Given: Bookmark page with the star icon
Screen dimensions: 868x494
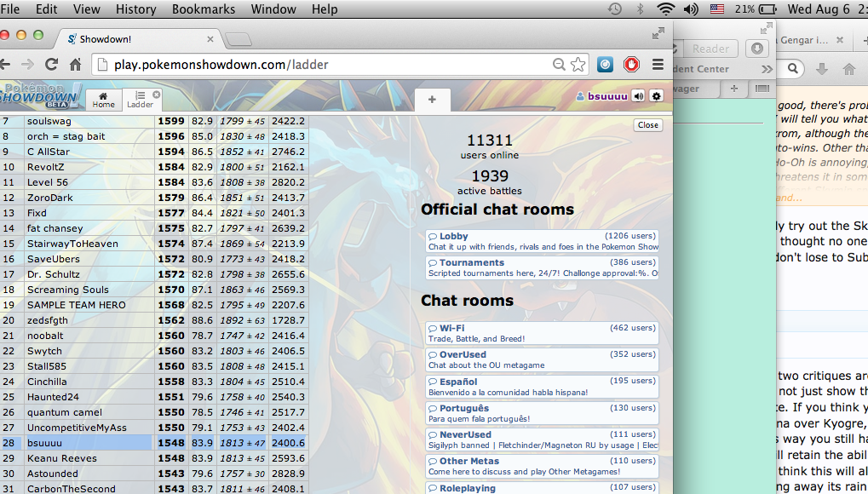Looking at the screenshot, I should pyautogui.click(x=578, y=65).
